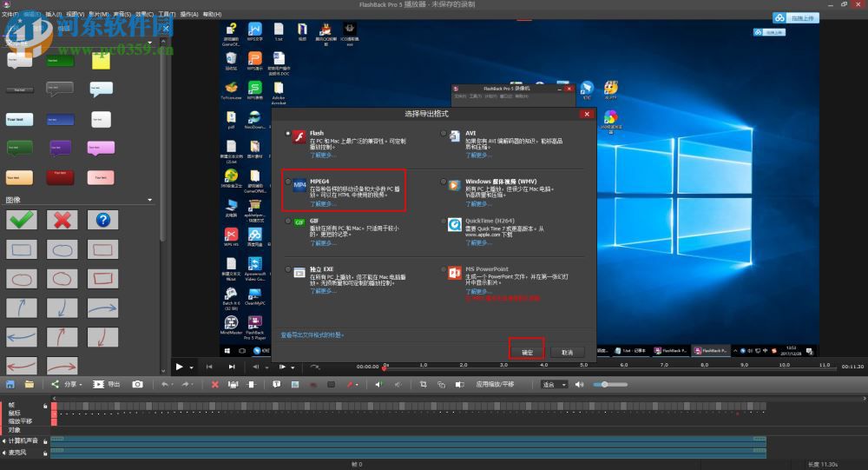The width and height of the screenshot is (868, 470).
Task: Open the 适合 zoom fit dropdown
Action: [554, 384]
